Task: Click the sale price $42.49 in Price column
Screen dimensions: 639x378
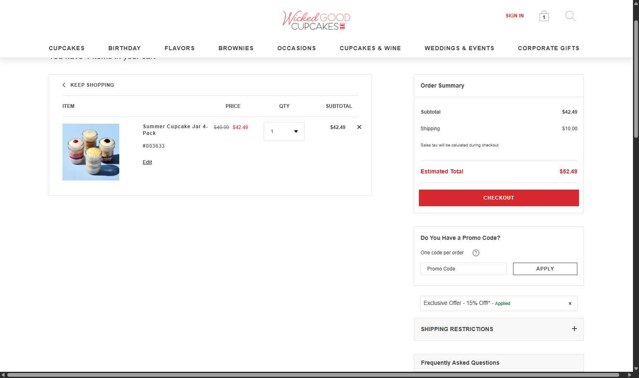Action: (x=240, y=127)
